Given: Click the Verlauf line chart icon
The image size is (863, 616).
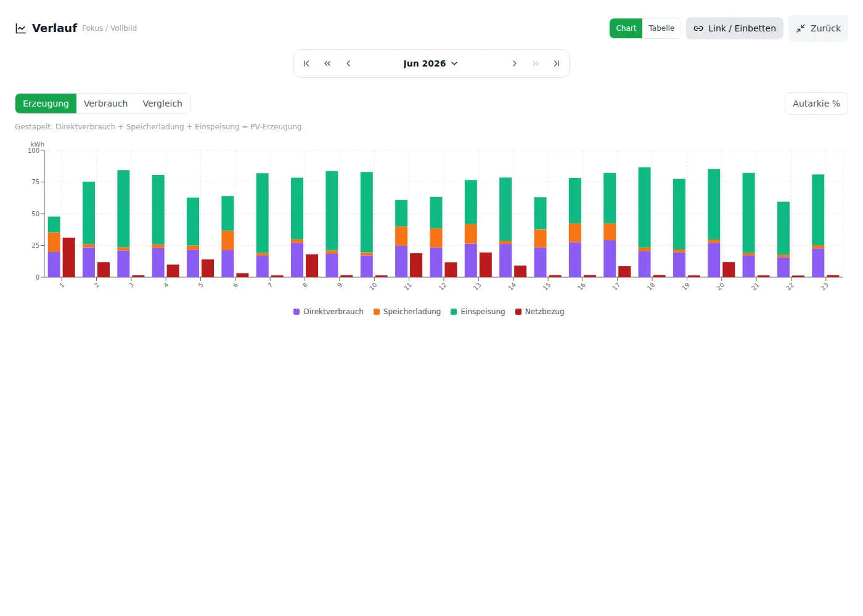Looking at the screenshot, I should [21, 28].
